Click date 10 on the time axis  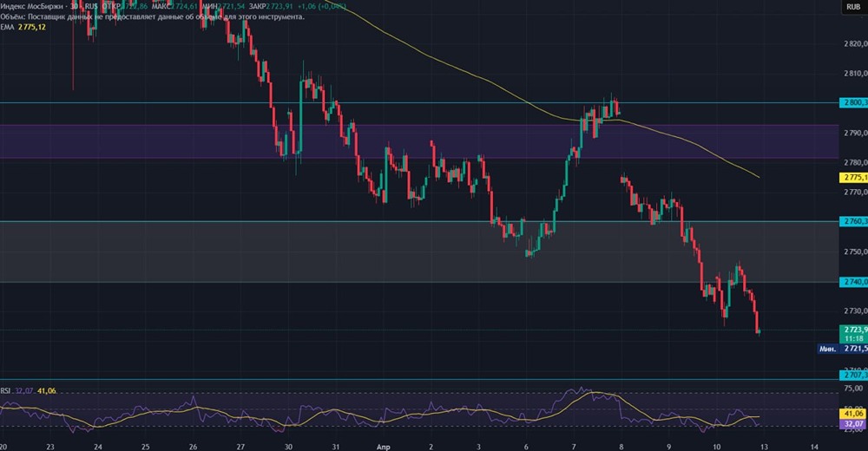point(716,447)
